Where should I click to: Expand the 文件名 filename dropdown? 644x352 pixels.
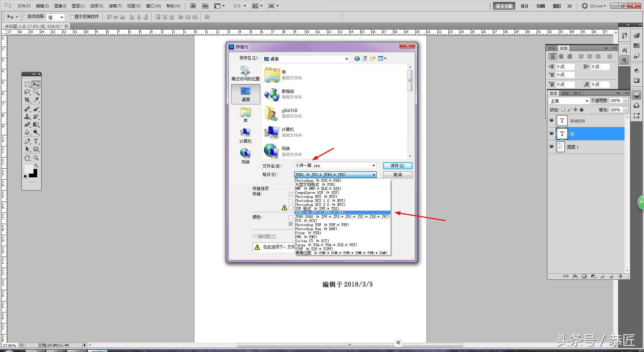tap(373, 165)
